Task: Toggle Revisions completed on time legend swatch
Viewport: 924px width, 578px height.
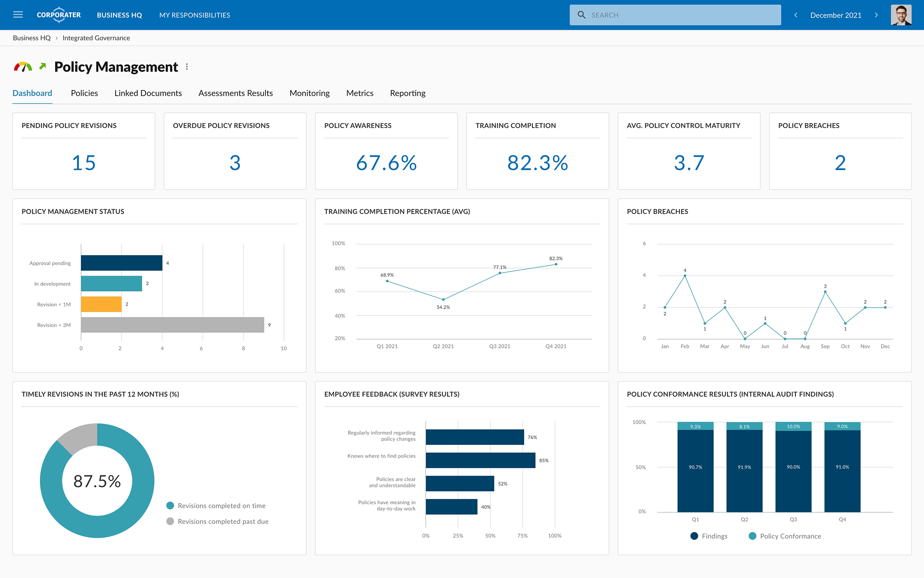Action: click(170, 506)
